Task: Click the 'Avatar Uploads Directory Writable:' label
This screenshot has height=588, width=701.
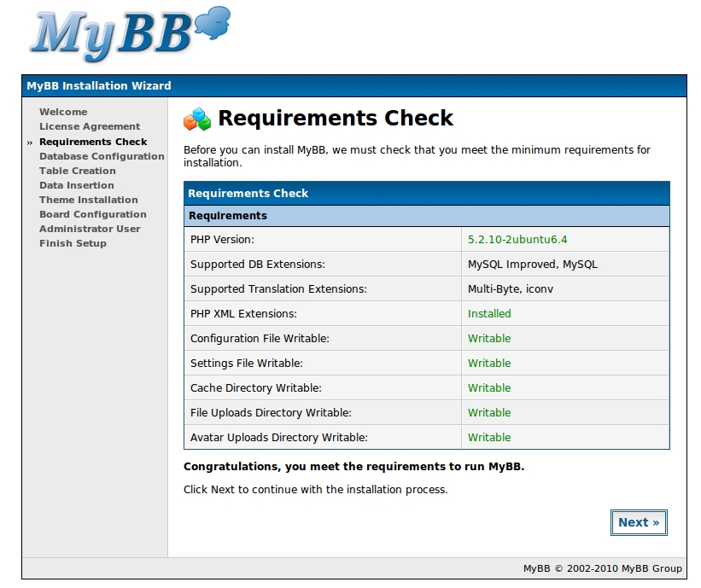Action: click(x=279, y=438)
